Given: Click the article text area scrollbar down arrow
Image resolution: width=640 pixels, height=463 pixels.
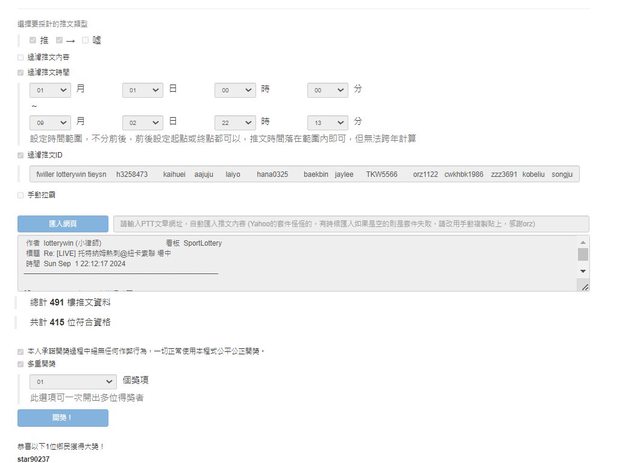Looking at the screenshot, I should pyautogui.click(x=583, y=287).
